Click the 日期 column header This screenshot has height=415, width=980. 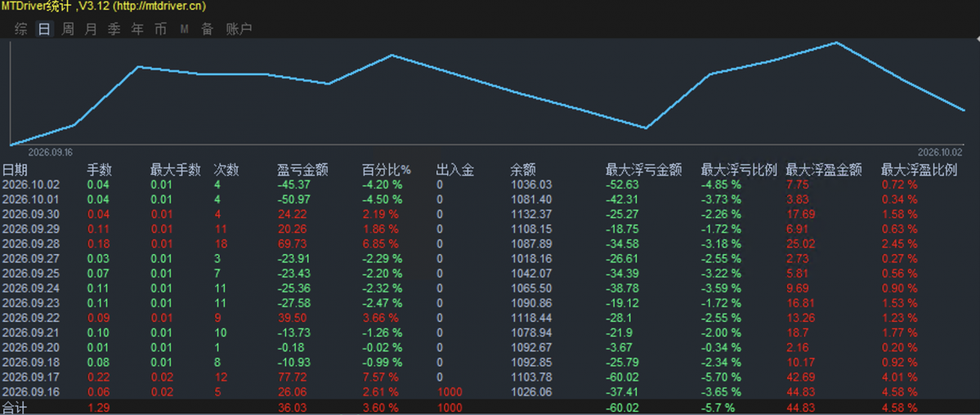pos(15,170)
